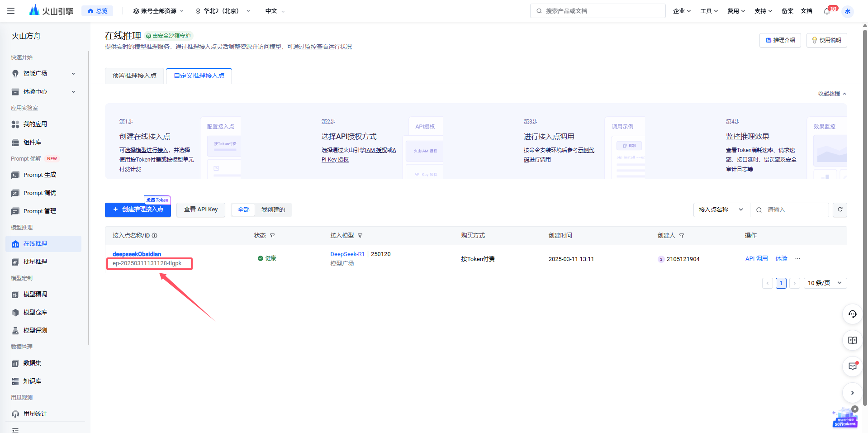Open the 费用 menu
Screen dimensions: 868x433
(x=736, y=11)
